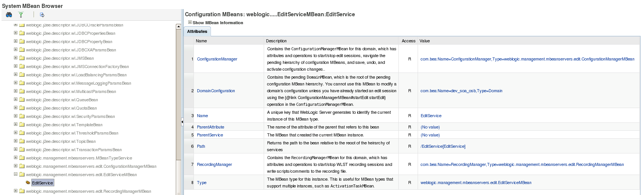Image resolution: width=644 pixels, height=195 pixels.
Task: Select the EditService tree item
Action: (42, 183)
